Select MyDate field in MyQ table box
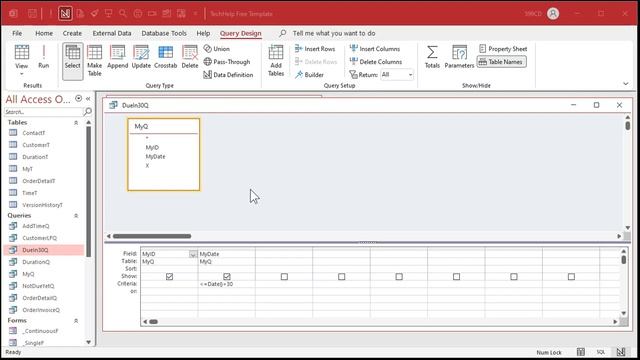Viewport: 640px width, 360px height. click(x=156, y=156)
